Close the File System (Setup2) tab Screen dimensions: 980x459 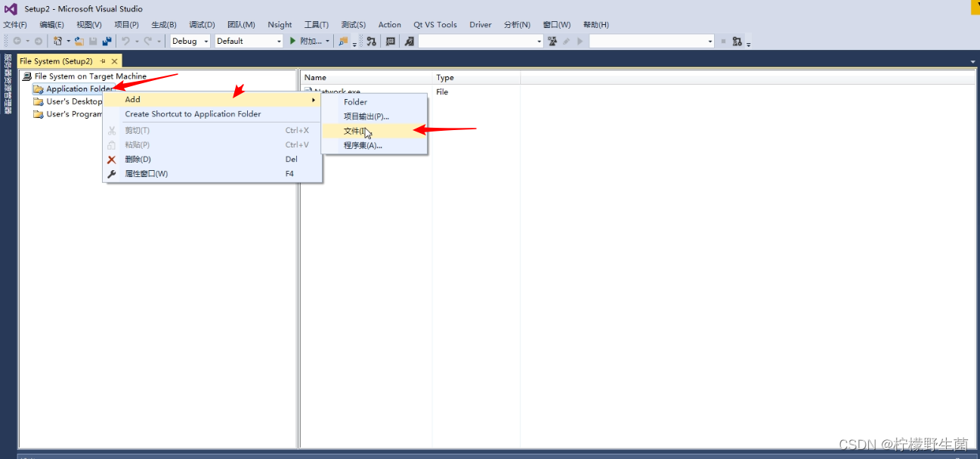coord(114,61)
